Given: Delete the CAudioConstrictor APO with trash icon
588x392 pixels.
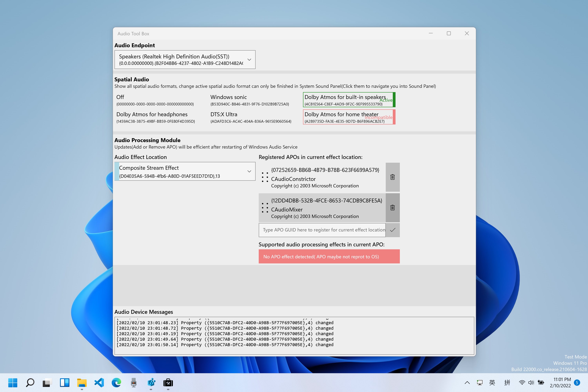Looking at the screenshot, I should point(392,177).
